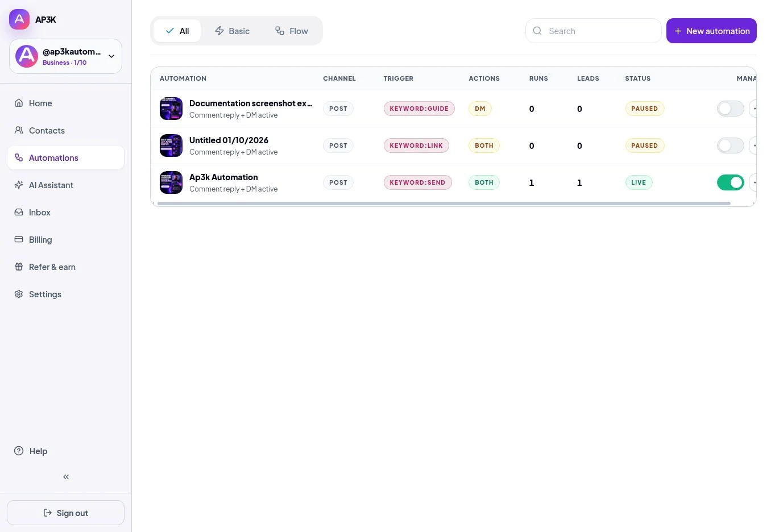Image resolution: width=775 pixels, height=532 pixels.
Task: Click the Ap3k Automation post thumbnail
Action: pyautogui.click(x=171, y=182)
